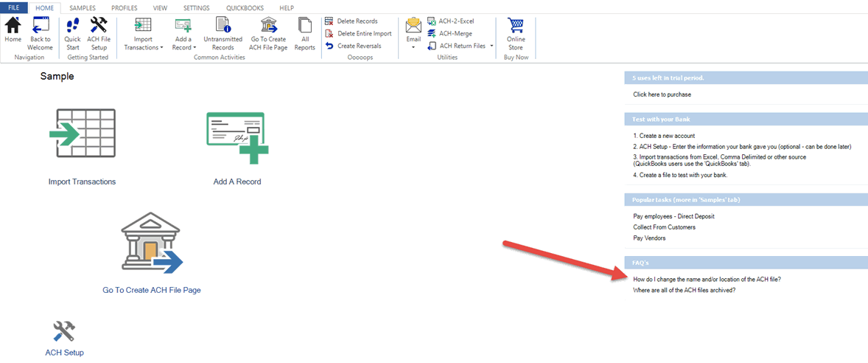Click large ACH Setup tools icon
The height and width of the screenshot is (363, 868).
point(64,331)
